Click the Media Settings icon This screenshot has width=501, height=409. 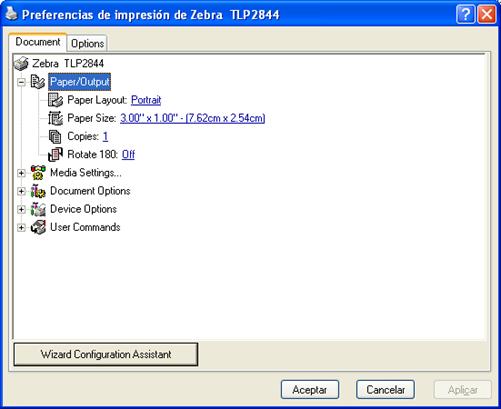coord(38,173)
